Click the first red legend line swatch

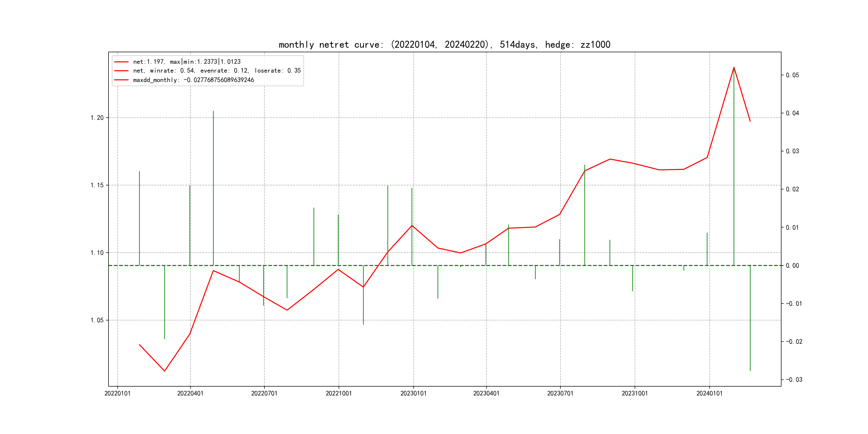(x=121, y=62)
